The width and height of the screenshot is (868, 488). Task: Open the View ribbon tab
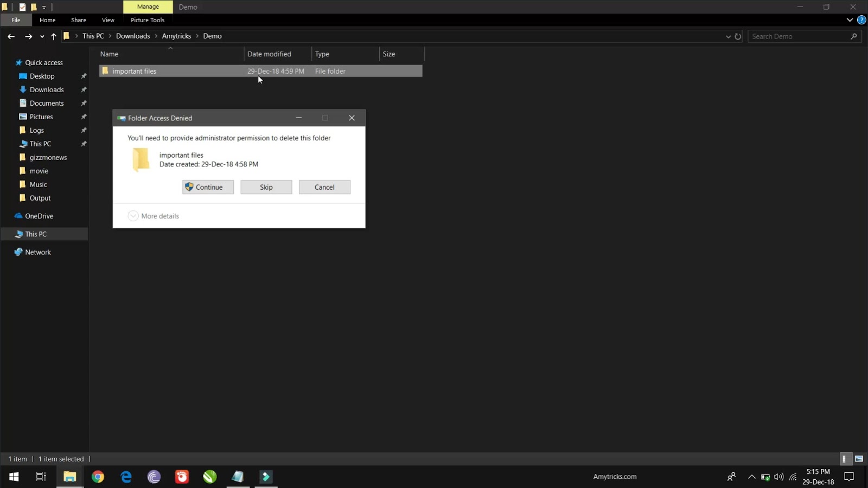[x=108, y=20]
